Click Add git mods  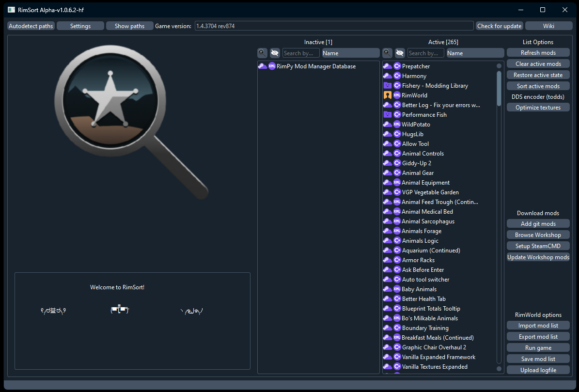[538, 224]
